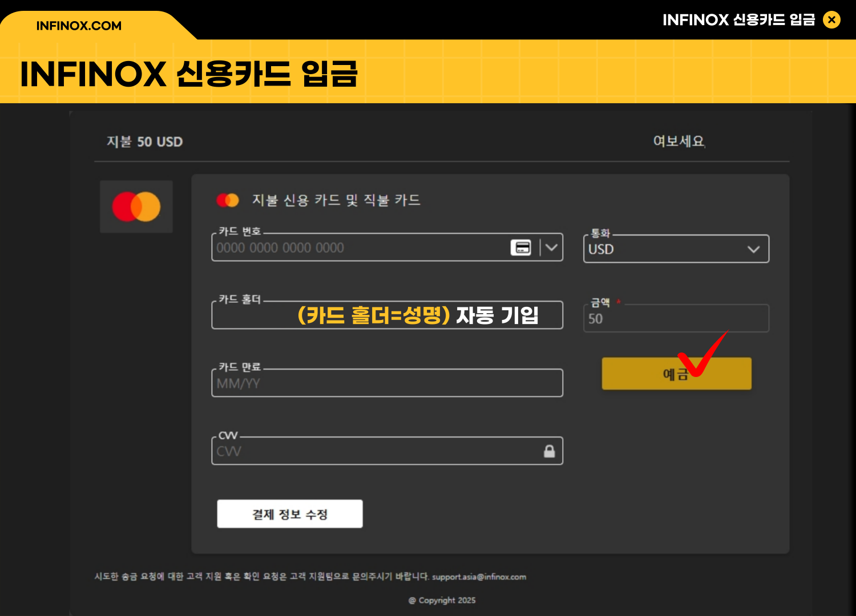Click the INFINOX.COM tab label
The width and height of the screenshot is (856, 616).
79,26
